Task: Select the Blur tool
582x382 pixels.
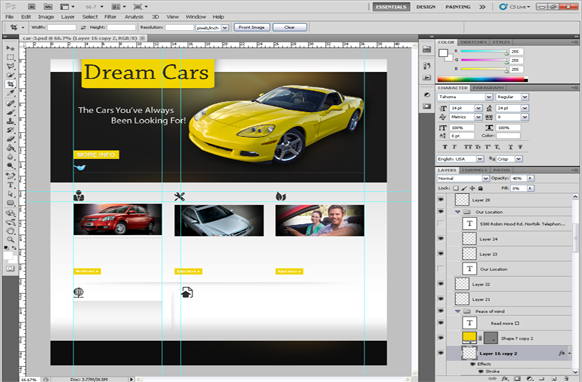Action: click(x=10, y=157)
